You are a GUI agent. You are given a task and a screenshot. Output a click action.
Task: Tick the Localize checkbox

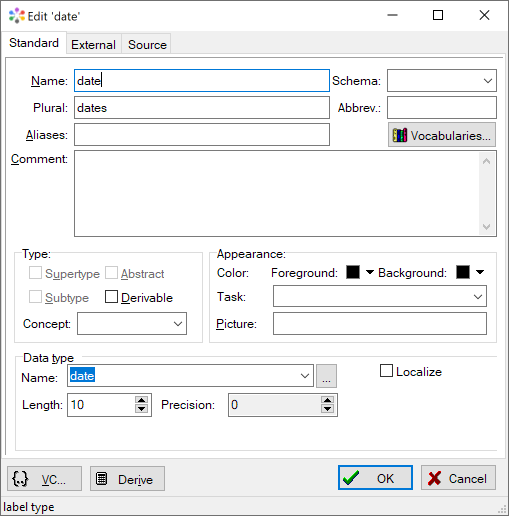pos(386,371)
